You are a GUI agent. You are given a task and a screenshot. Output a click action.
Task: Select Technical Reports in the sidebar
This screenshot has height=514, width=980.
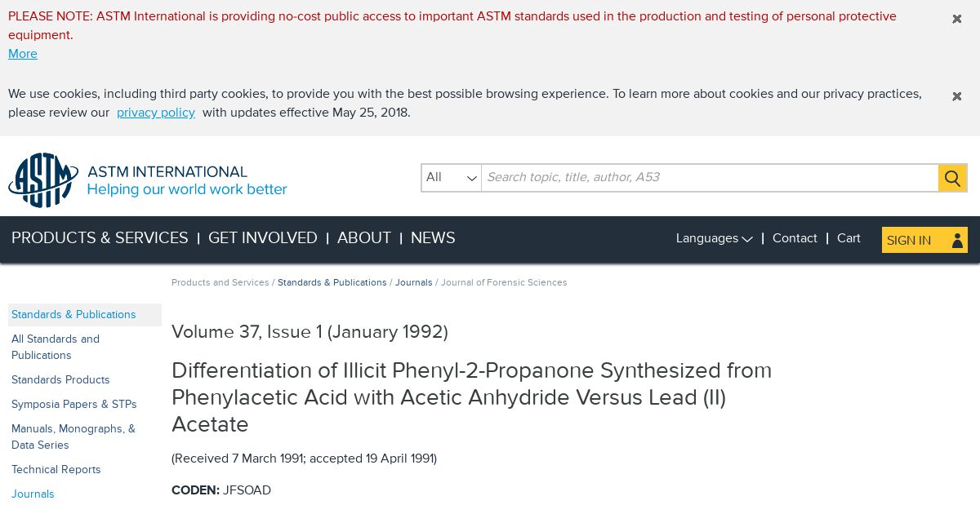pos(56,470)
